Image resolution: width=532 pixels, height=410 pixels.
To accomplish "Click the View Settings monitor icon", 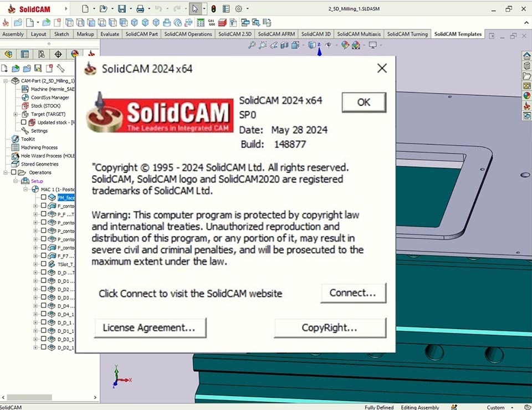I will click(x=373, y=45).
